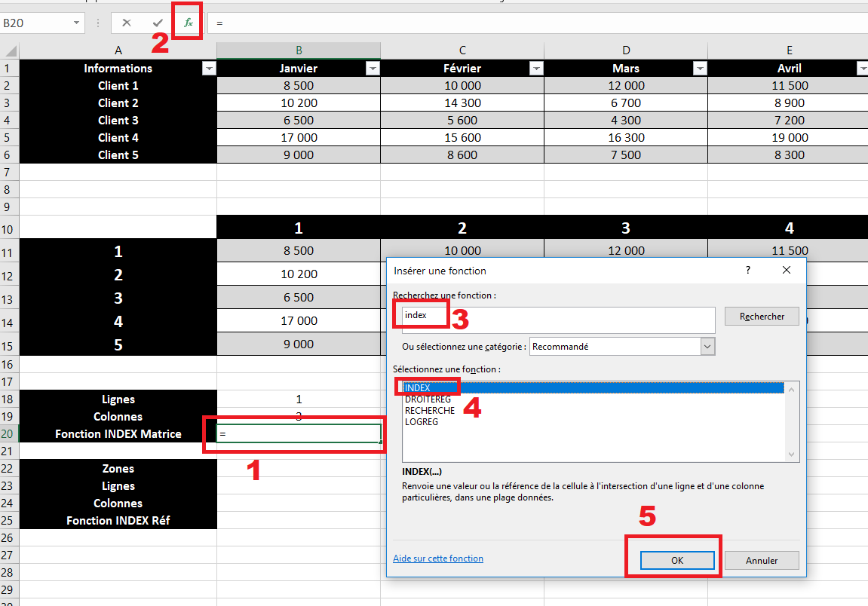868x606 pixels.
Task: Click the Lignes label in row 18
Action: [118, 399]
